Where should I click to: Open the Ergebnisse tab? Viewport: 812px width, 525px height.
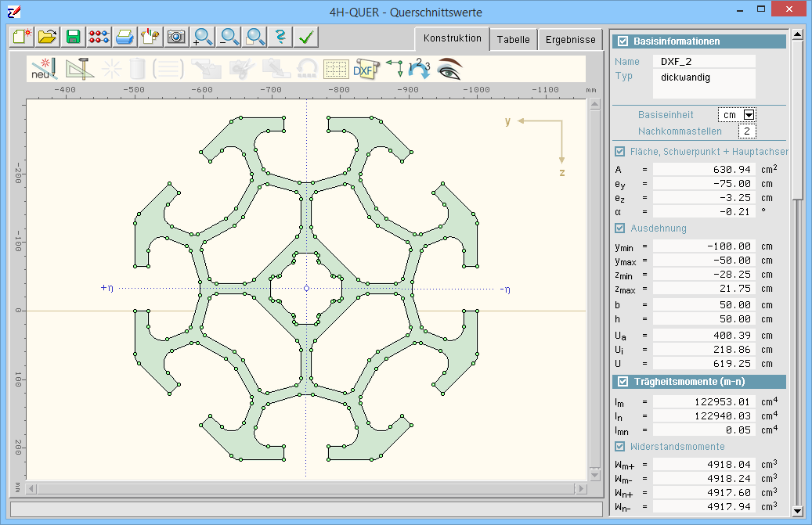tap(571, 40)
